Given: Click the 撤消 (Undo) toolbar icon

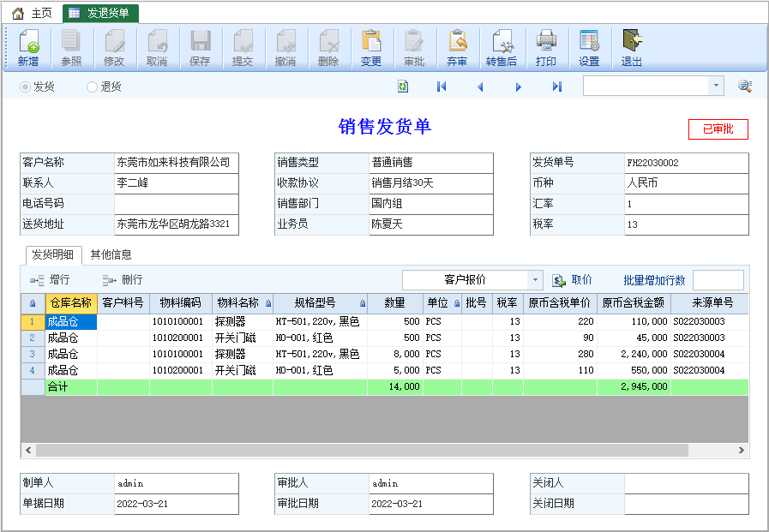Looking at the screenshot, I should (285, 47).
